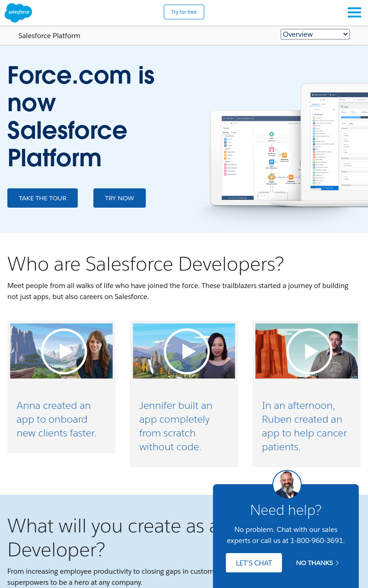Click the Force.com is now Salesforce Platform headline
The image size is (368, 588).
[x=81, y=116]
